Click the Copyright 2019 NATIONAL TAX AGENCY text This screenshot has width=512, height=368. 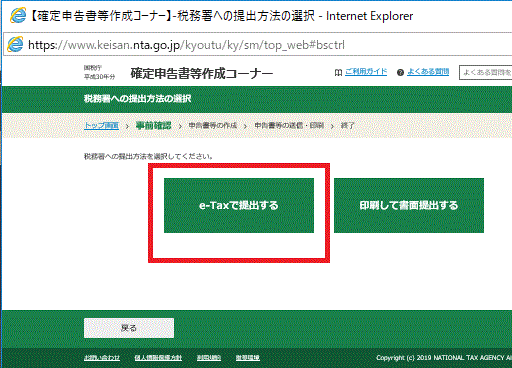tap(444, 358)
